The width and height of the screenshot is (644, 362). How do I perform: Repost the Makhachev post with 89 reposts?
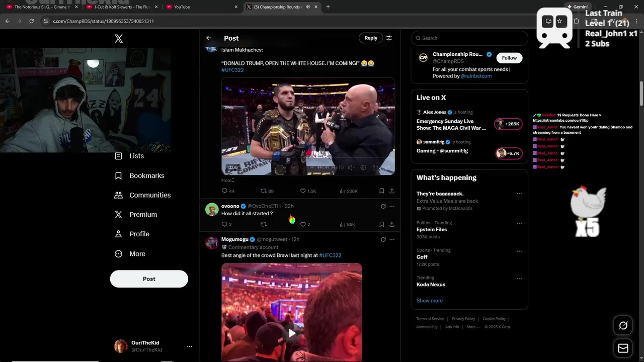pos(267,191)
